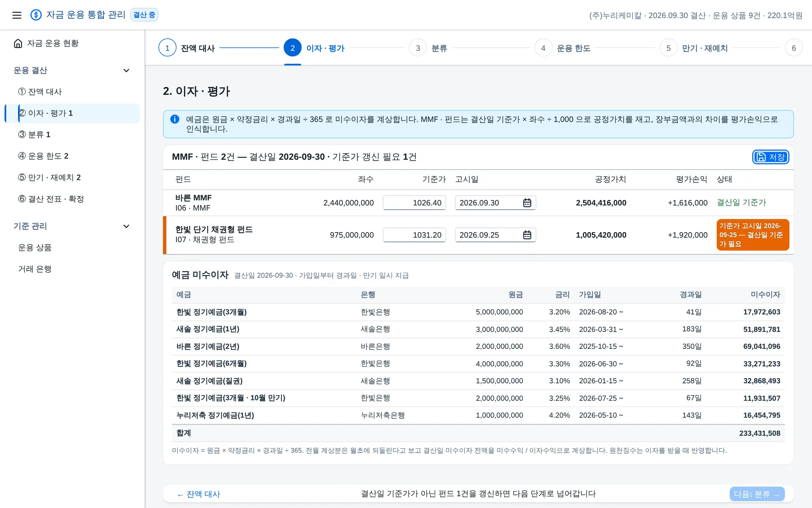The height and width of the screenshot is (508, 812).
Task: Open ③ 분류 1 sidebar item
Action: point(72,135)
